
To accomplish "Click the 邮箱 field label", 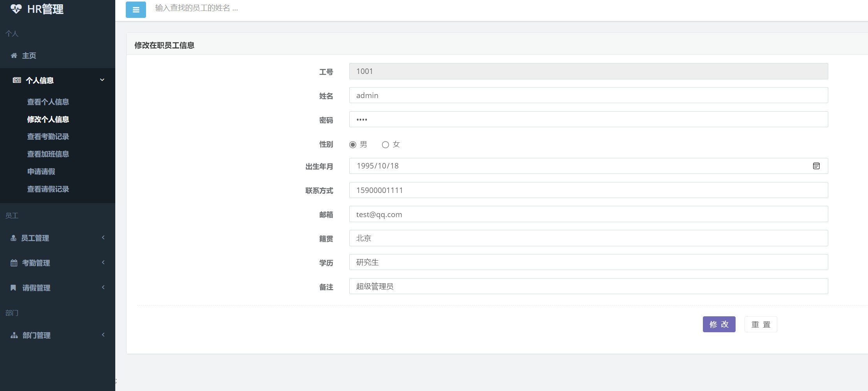I will point(326,215).
